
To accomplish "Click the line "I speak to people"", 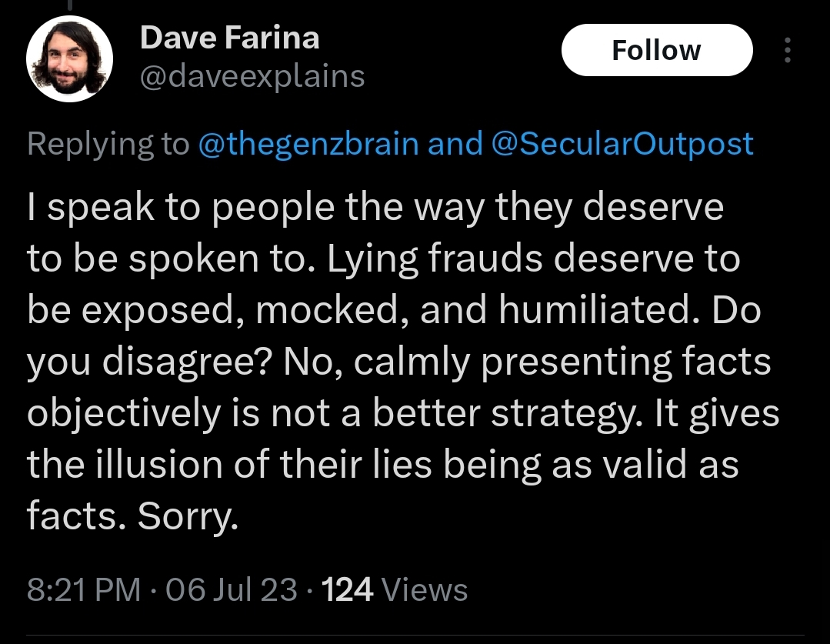I will pyautogui.click(x=181, y=208).
